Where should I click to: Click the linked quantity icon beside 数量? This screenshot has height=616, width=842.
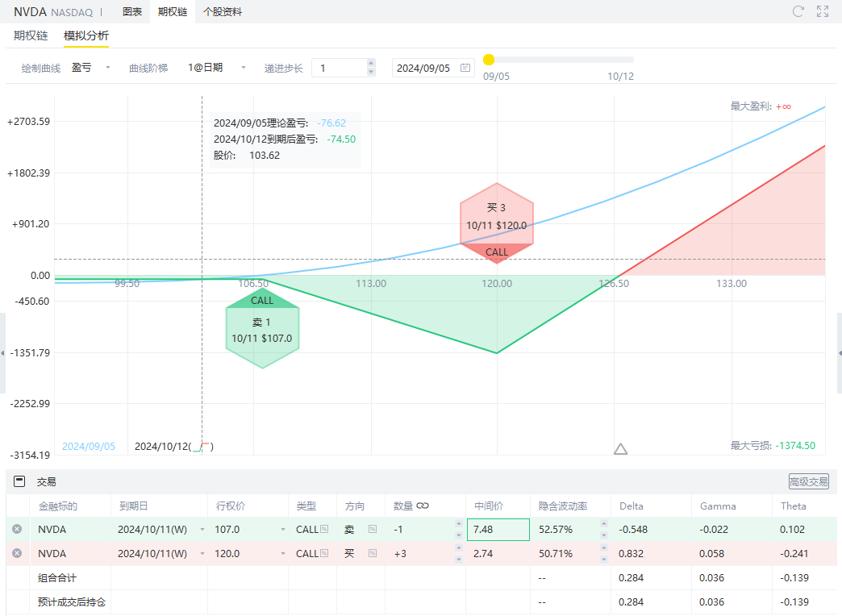click(423, 506)
